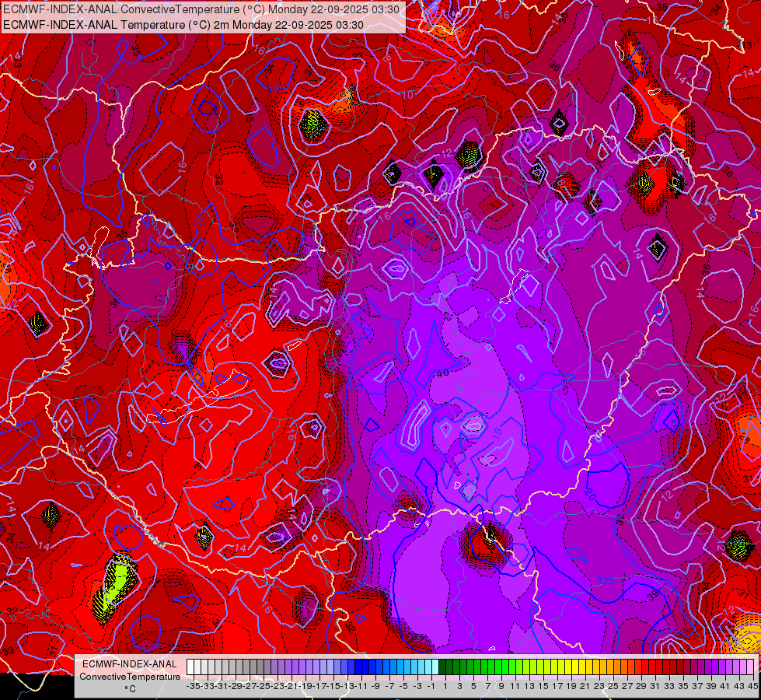Select the legend's ConvectiveTemperature label
Viewport: 761px width, 700px height.
pos(130,677)
